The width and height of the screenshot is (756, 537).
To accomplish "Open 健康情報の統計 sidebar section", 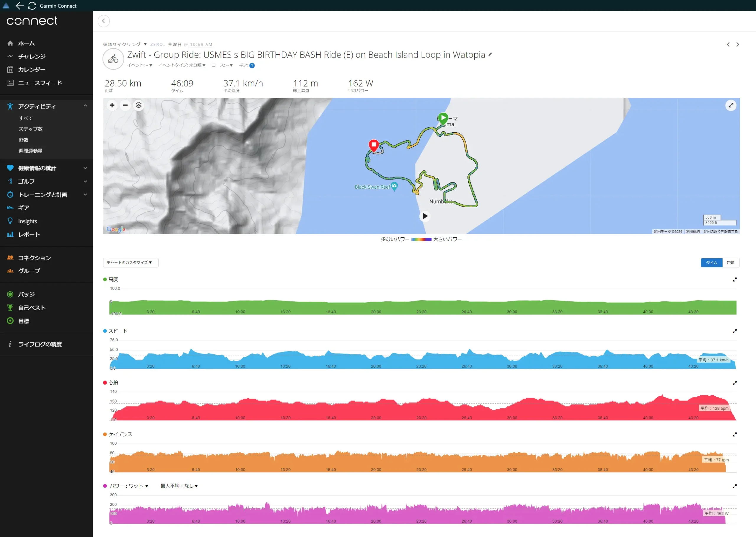I will [x=48, y=168].
